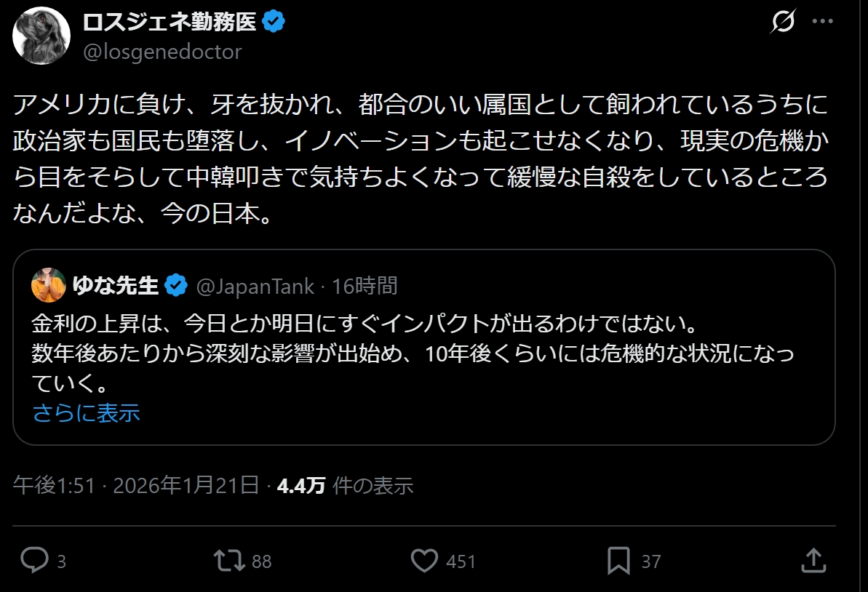Screen dimensions: 868x592
Task: Open the share post icon
Action: pos(813,561)
